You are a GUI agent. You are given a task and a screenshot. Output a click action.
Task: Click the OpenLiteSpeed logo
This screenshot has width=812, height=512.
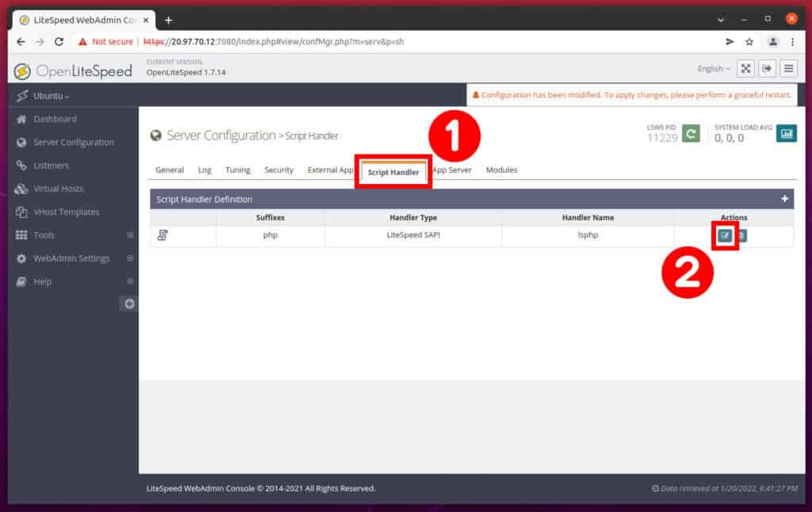tap(73, 71)
